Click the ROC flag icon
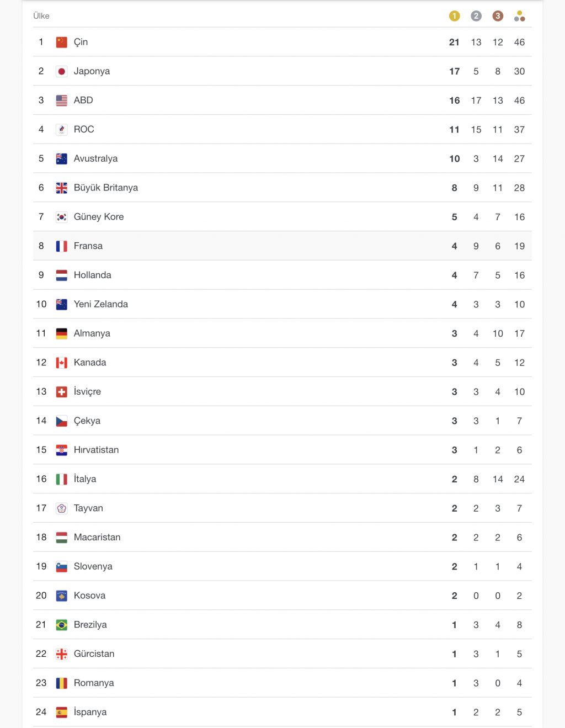The image size is (565, 728). [x=62, y=130]
